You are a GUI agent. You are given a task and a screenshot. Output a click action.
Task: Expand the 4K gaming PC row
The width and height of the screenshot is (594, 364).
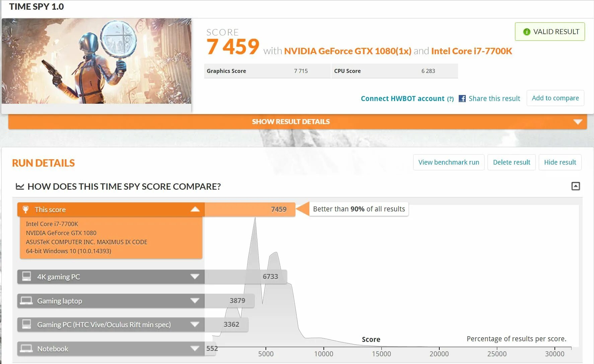point(195,276)
